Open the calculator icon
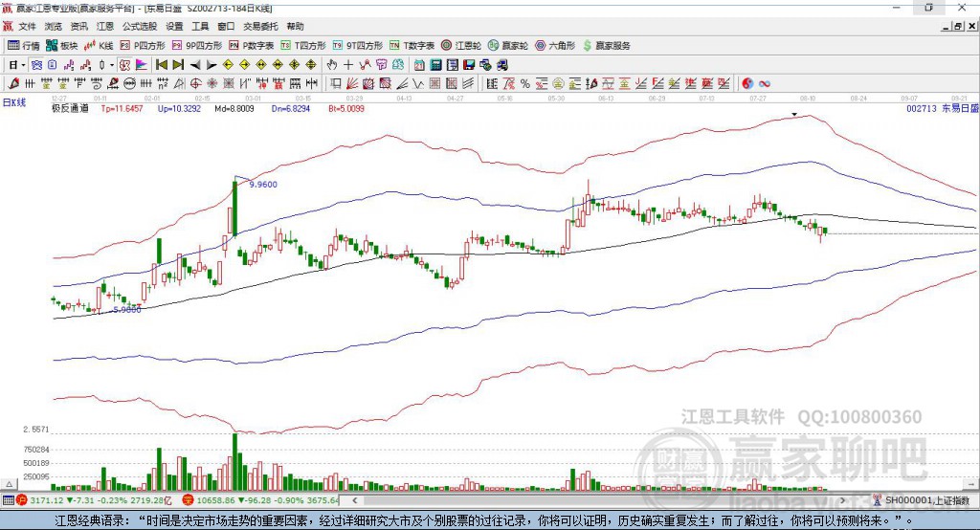This screenshot has width=980, height=530. 435,65
